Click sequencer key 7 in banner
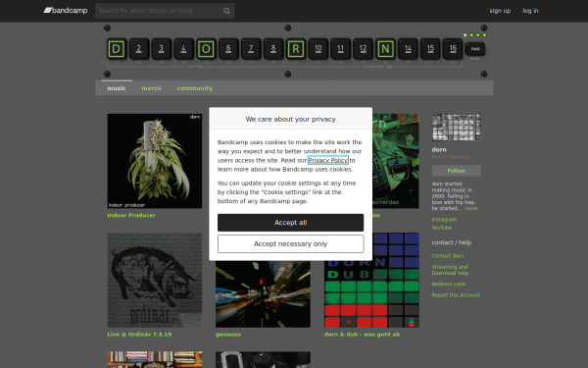This screenshot has height=368, width=588. [251, 49]
